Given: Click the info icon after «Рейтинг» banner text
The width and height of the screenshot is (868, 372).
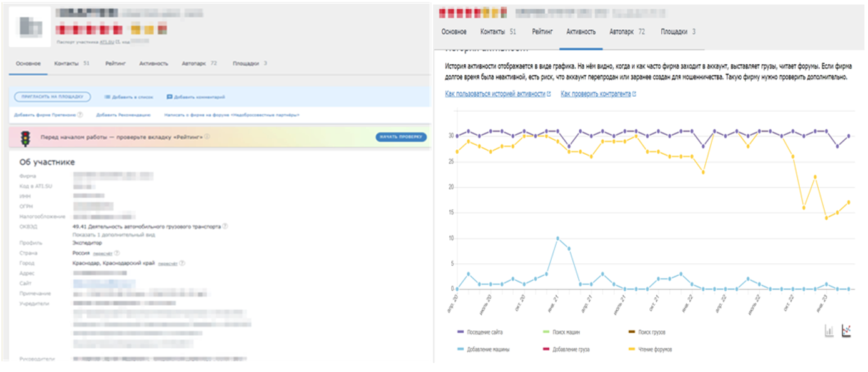Looking at the screenshot, I should [207, 137].
